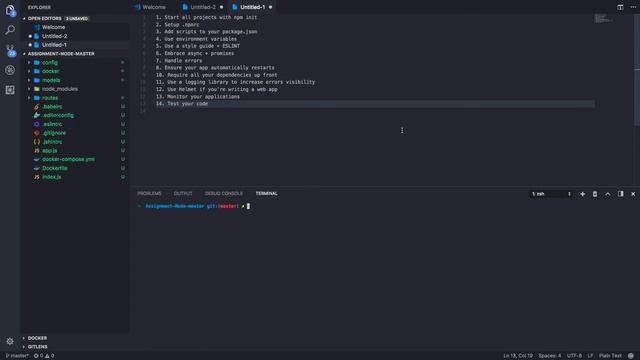This screenshot has height=360, width=640.
Task: Open the .jshintrc file
Action: (52, 142)
